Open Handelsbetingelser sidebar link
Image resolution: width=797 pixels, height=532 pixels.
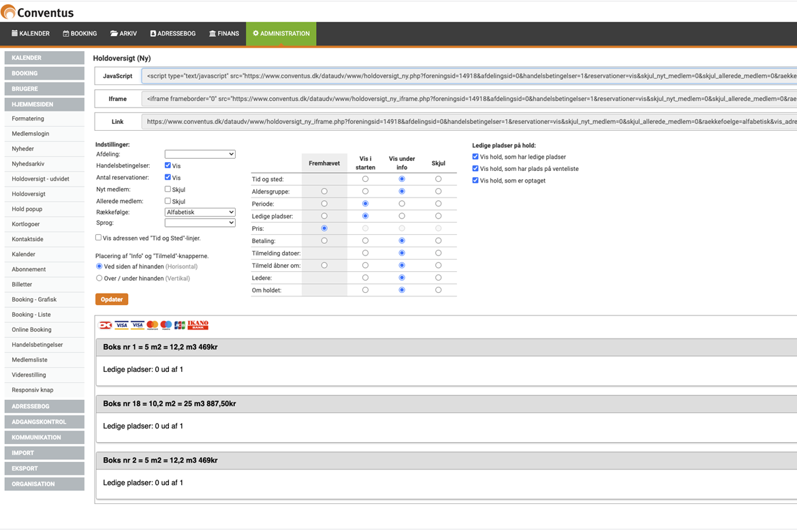pos(37,345)
